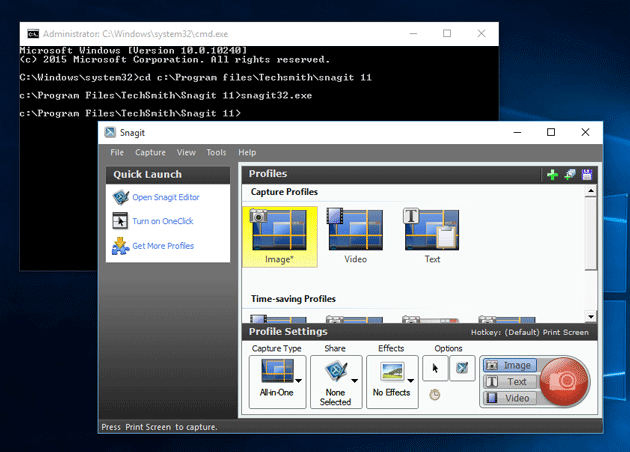
Task: Toggle the preview in editor option
Action: pyautogui.click(x=462, y=368)
